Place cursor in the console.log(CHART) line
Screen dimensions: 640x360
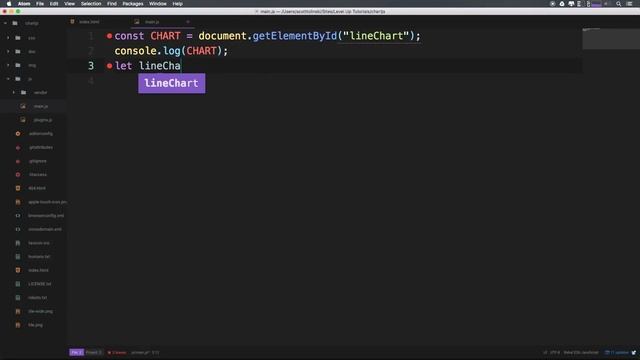(x=171, y=51)
